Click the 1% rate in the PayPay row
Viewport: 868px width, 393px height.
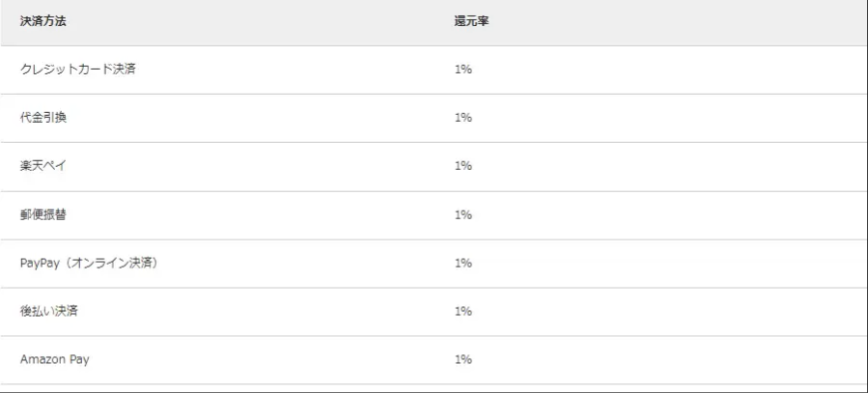462,263
